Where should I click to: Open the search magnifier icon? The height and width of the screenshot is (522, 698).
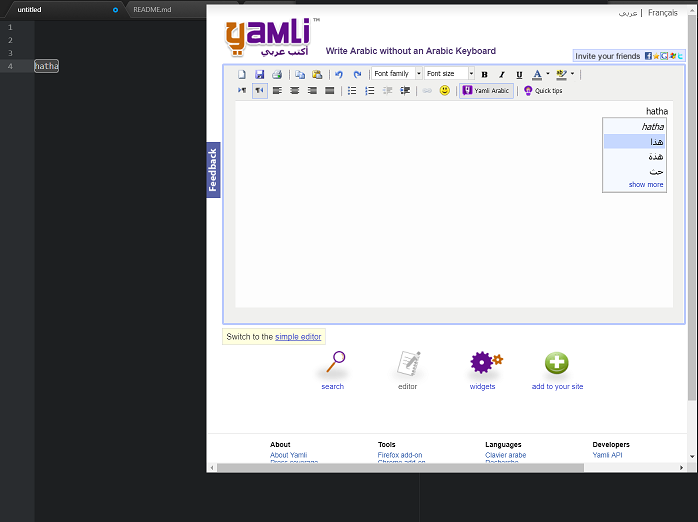point(335,362)
